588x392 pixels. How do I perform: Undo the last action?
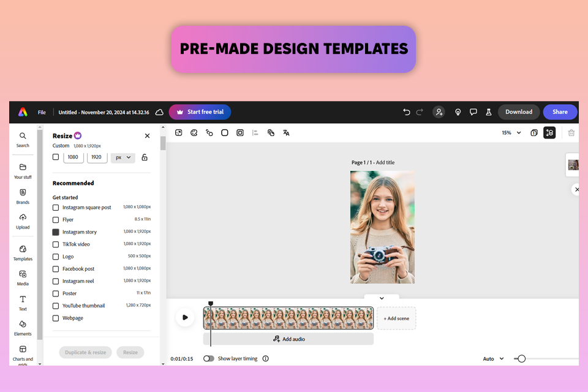point(407,112)
